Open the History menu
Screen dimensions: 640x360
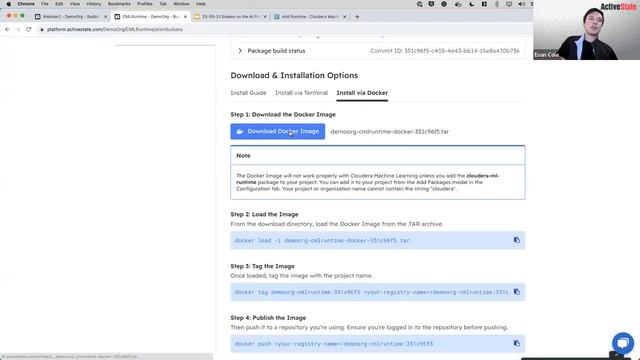point(93,4)
